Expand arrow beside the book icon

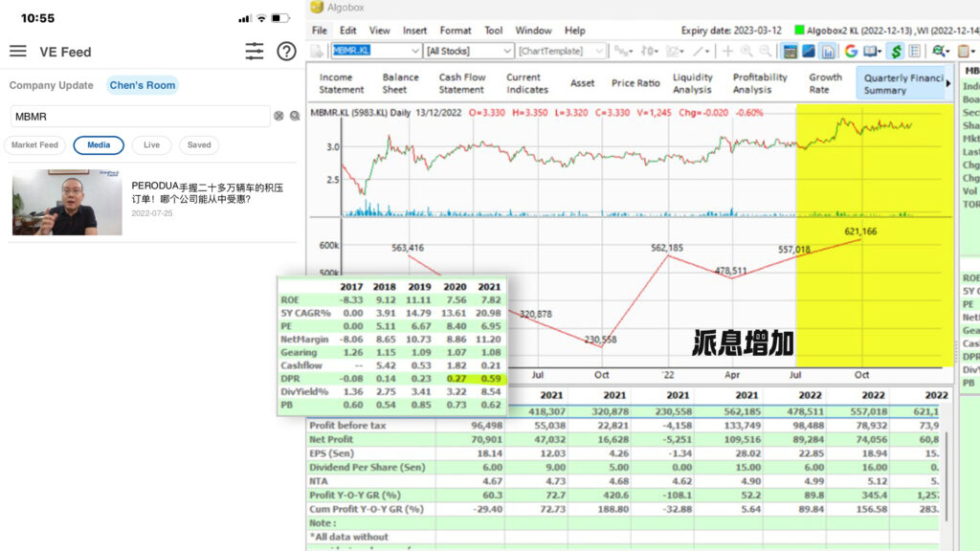(880, 52)
